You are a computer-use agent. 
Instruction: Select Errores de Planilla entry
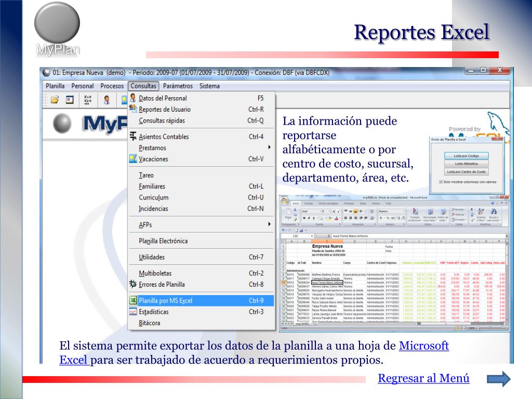(201, 284)
